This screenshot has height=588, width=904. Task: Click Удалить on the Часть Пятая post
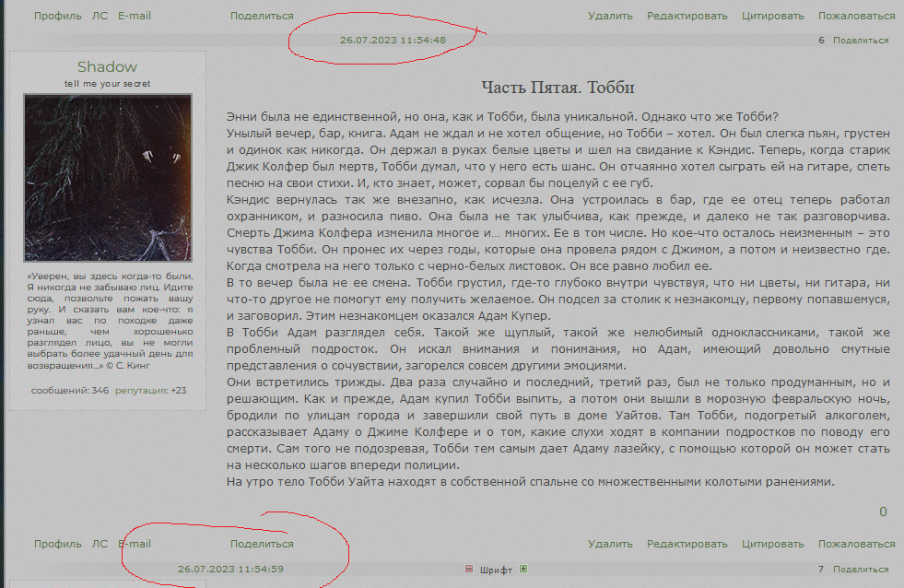(x=610, y=544)
